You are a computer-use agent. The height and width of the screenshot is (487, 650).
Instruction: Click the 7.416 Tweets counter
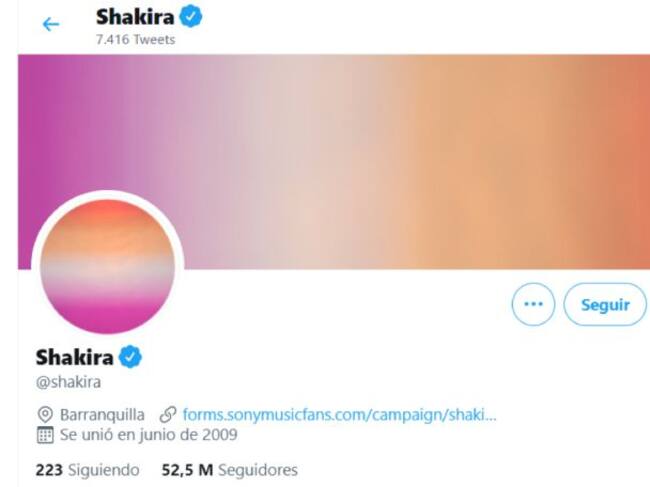136,40
